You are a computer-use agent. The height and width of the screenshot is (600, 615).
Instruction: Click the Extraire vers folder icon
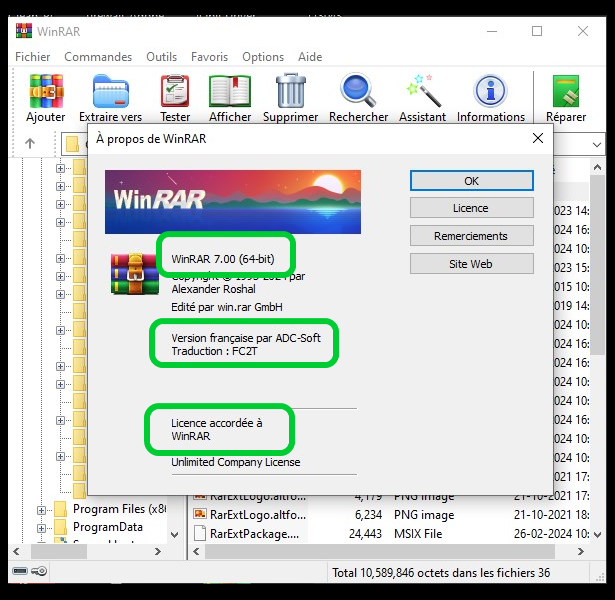tap(111, 91)
